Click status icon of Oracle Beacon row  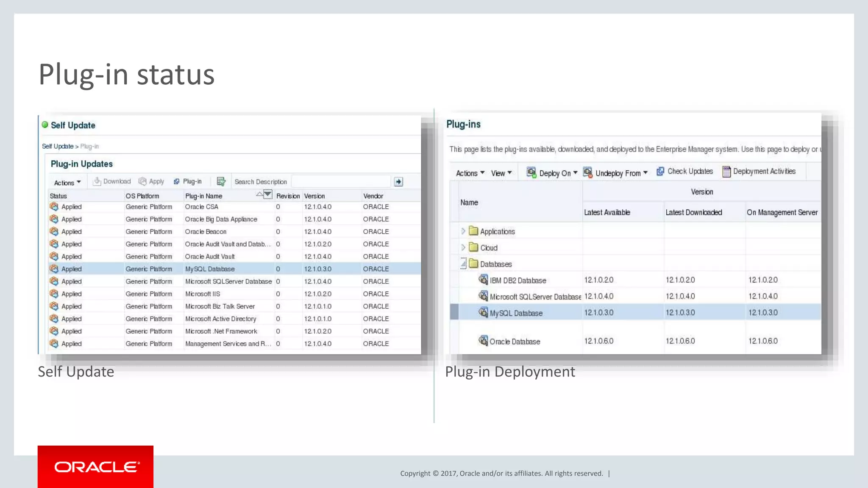(x=54, y=231)
